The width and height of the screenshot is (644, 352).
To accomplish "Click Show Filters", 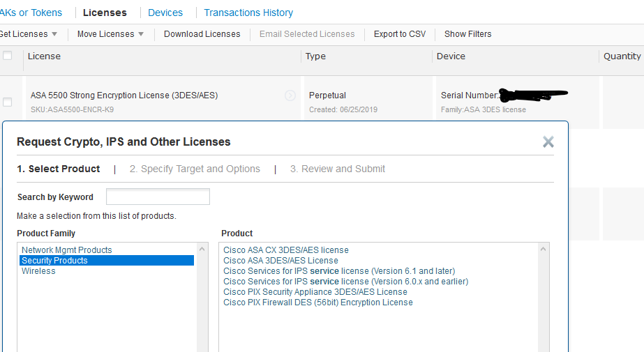I will (467, 34).
